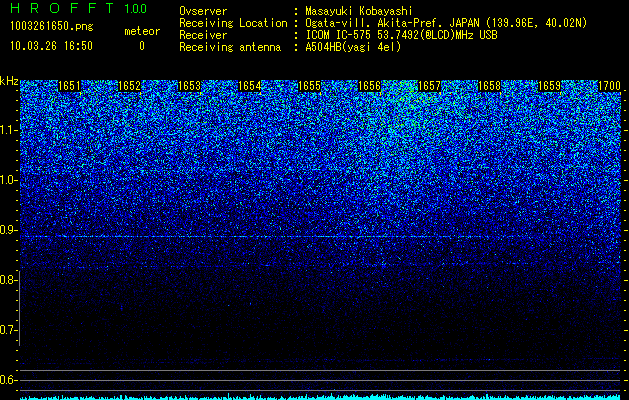Select the 1653 time marker
Viewport: 629px width, 400px height.
pyautogui.click(x=189, y=86)
